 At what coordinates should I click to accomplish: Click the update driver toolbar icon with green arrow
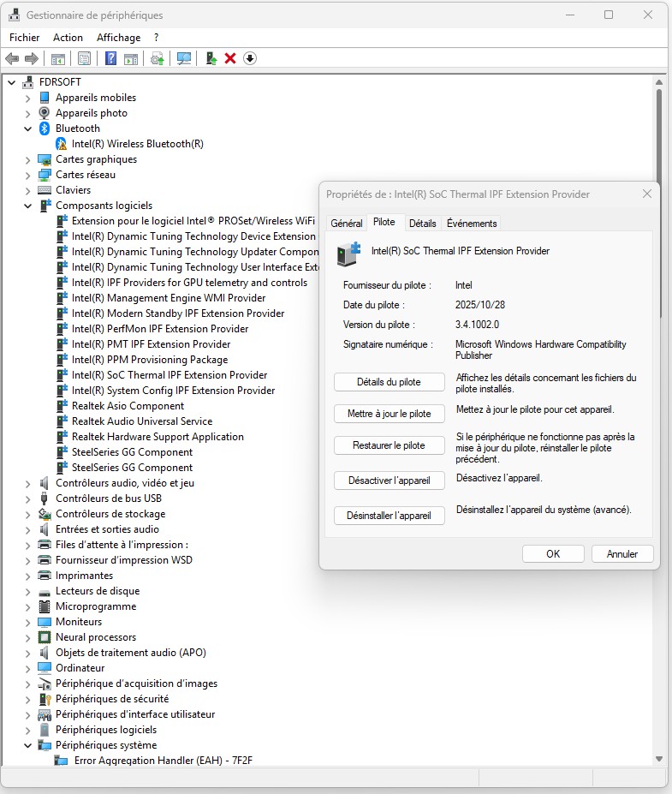click(x=210, y=58)
